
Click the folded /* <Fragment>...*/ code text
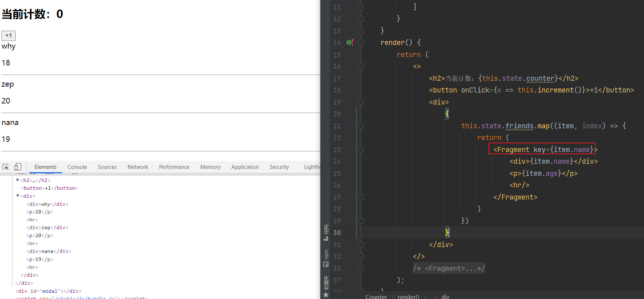coord(449,268)
